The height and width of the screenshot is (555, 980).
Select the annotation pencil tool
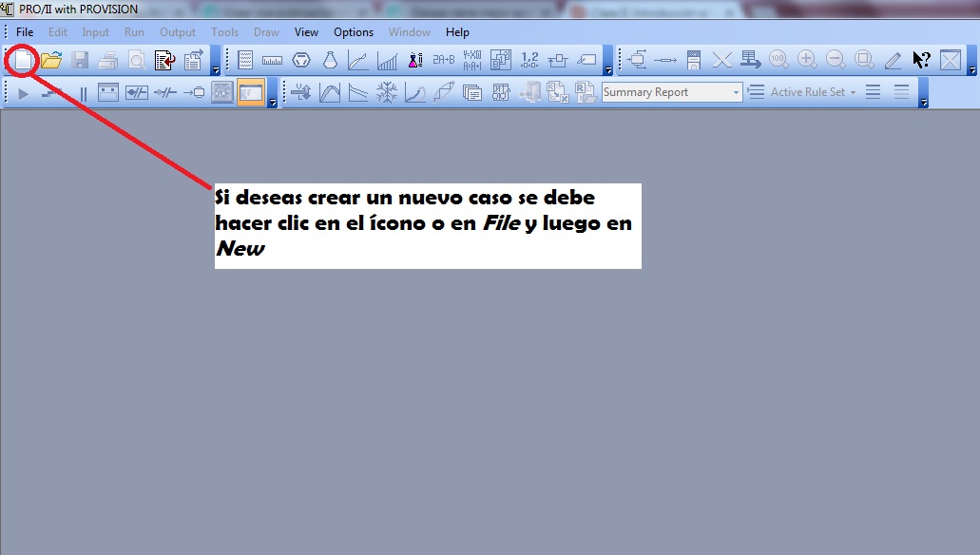(892, 60)
